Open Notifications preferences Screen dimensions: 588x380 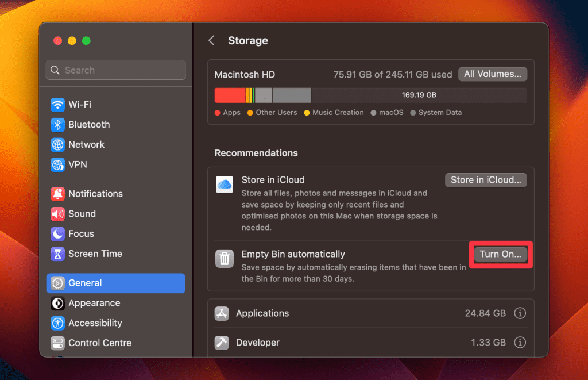click(86, 193)
